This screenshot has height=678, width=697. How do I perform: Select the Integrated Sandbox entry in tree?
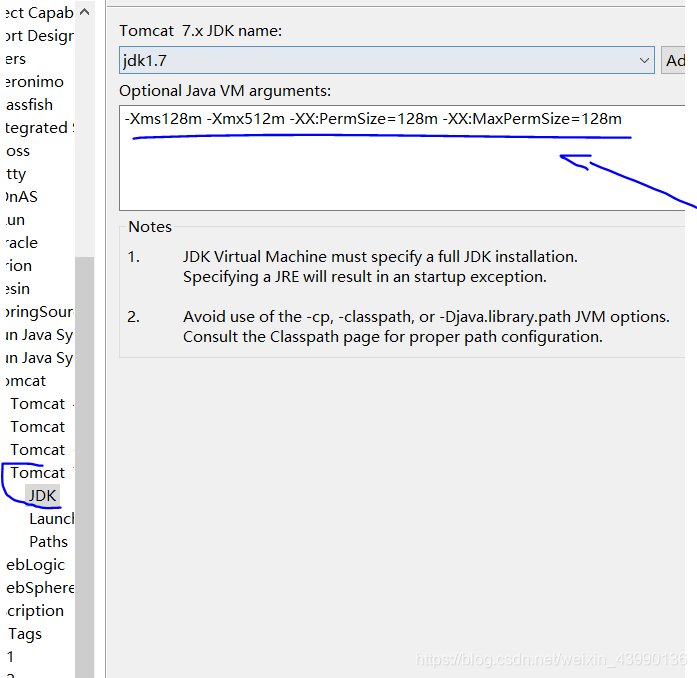pyautogui.click(x=40, y=128)
